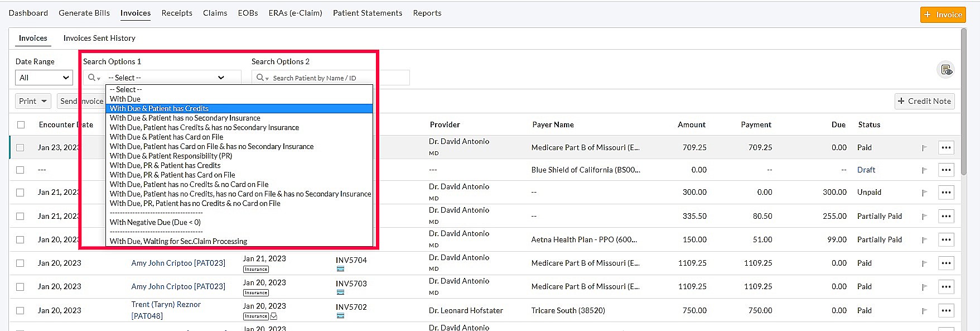
Task: Sort by the Encounter Date column header
Action: (66, 124)
